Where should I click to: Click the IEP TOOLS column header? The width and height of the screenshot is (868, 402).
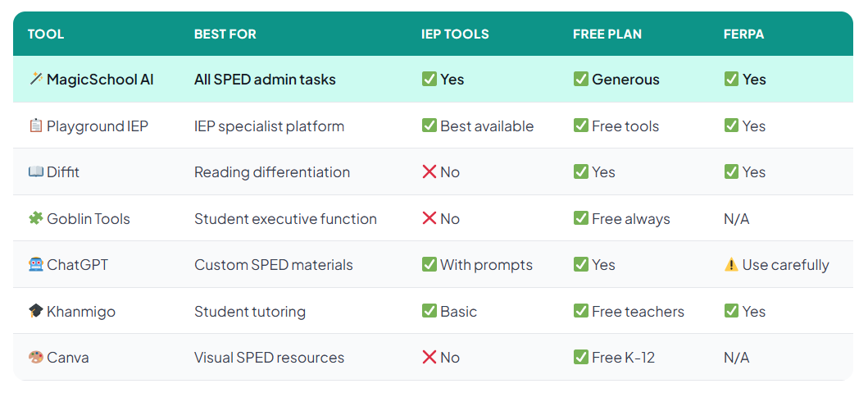(x=455, y=34)
